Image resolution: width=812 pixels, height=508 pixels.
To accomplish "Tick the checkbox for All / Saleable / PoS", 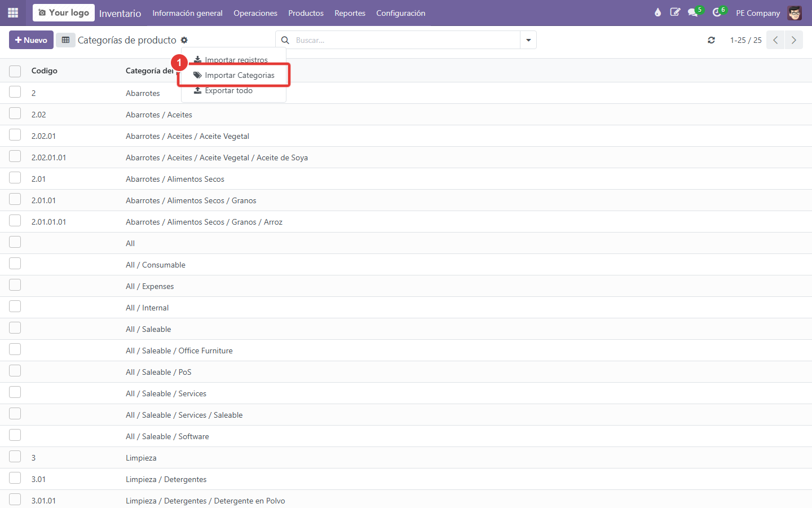I will click(15, 371).
